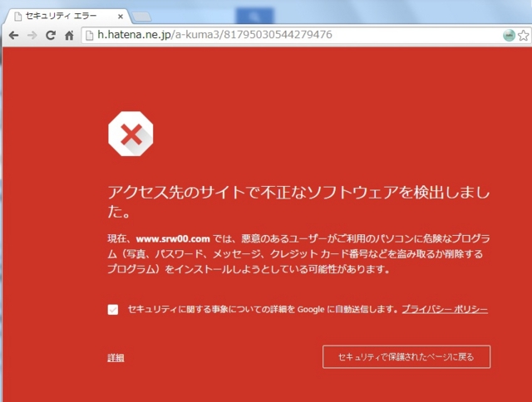The image size is (532, 402).
Task: Expand the 詳細 link
Action: (x=116, y=358)
